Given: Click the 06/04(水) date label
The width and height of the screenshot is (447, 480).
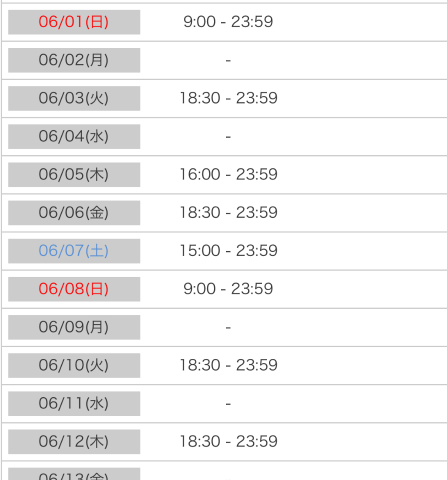Looking at the screenshot, I should click(74, 136).
